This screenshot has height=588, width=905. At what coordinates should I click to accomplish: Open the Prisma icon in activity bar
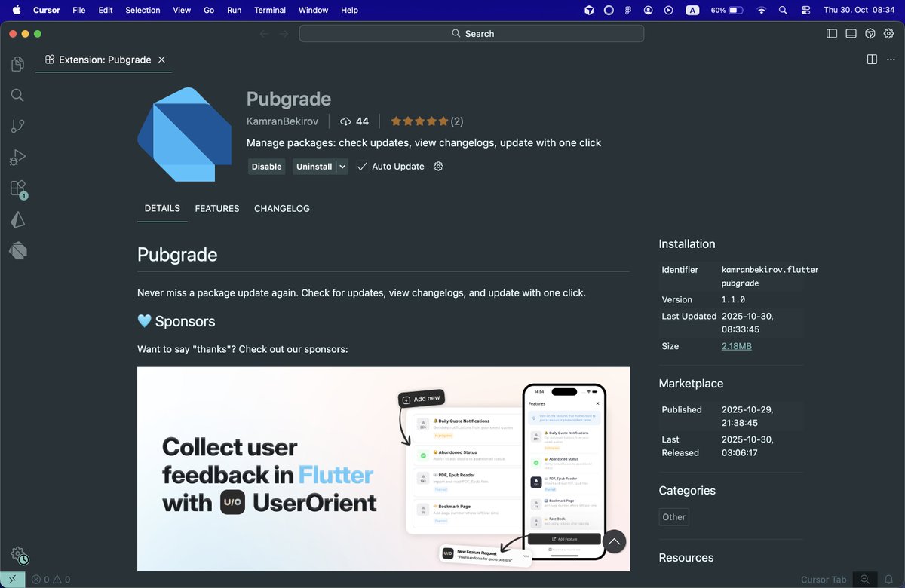click(x=17, y=219)
